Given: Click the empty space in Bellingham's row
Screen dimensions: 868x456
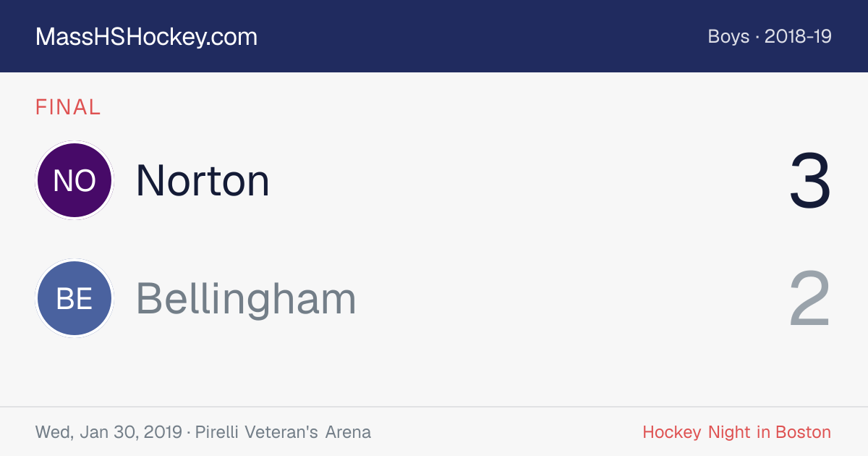Looking at the screenshot, I should 571,298.
